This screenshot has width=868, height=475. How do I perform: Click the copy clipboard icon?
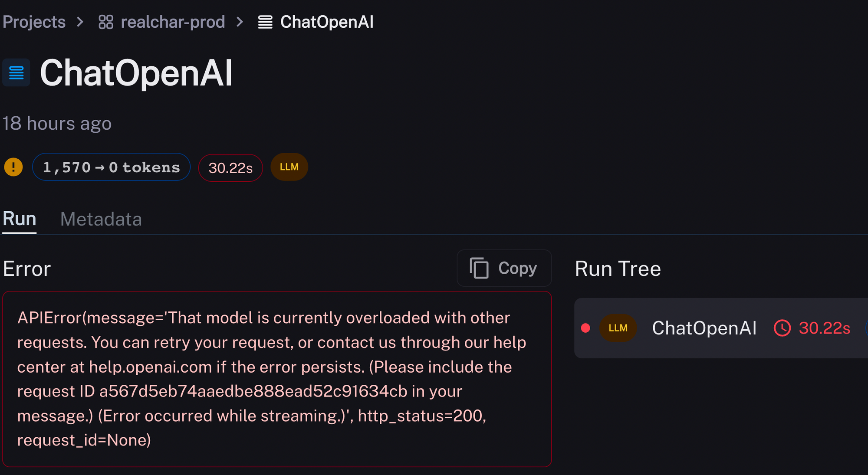479,268
